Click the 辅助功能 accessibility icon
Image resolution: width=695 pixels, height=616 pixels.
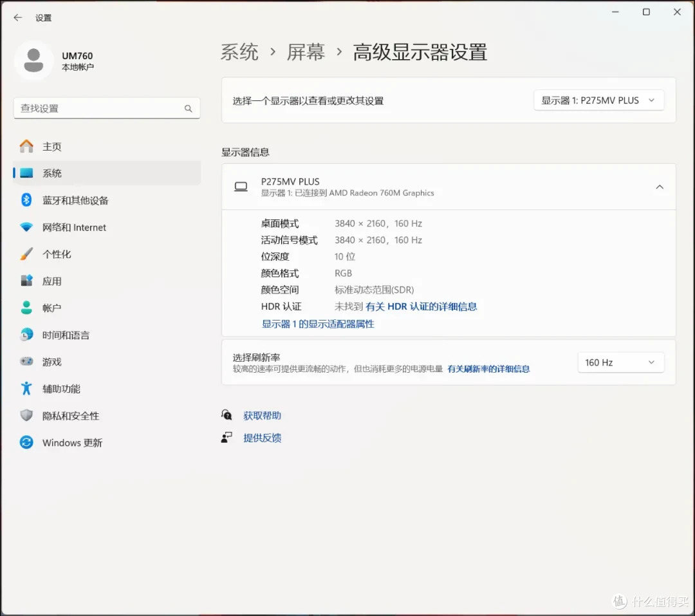(26, 389)
